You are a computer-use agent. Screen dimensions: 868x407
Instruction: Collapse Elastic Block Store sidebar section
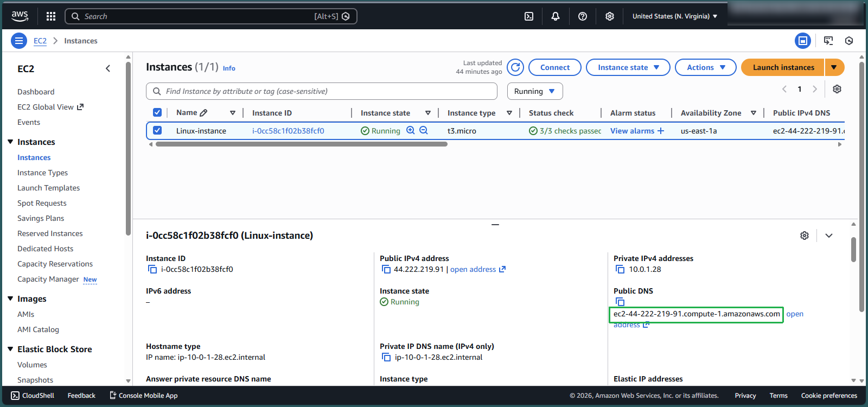tap(10, 349)
